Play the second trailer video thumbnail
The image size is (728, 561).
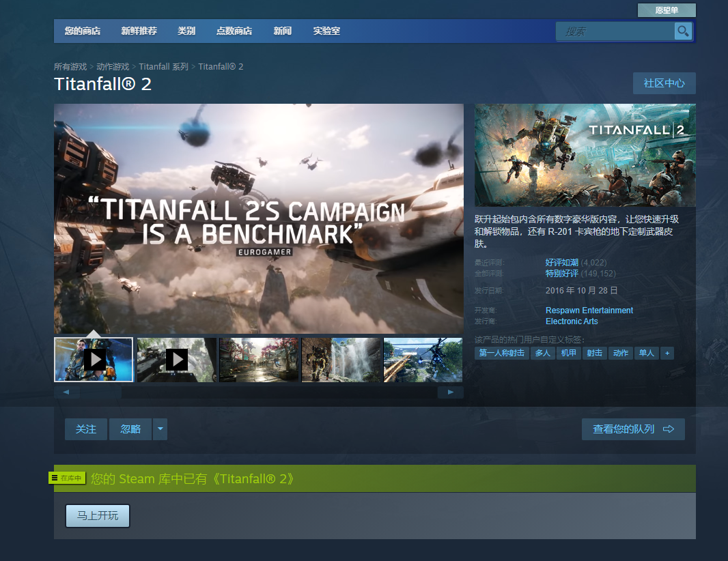[176, 360]
